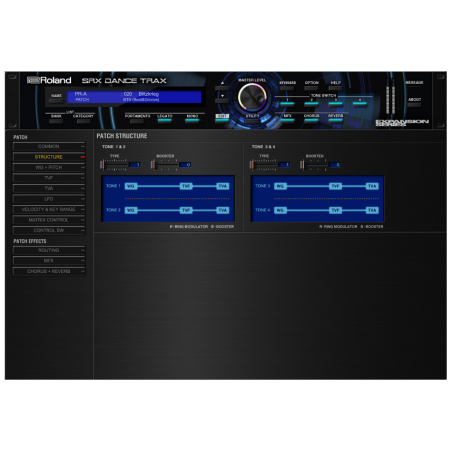This screenshot has height=452, width=452.
Task: Click the Tone 1 & 2 Booster value field
Action: tap(185, 165)
